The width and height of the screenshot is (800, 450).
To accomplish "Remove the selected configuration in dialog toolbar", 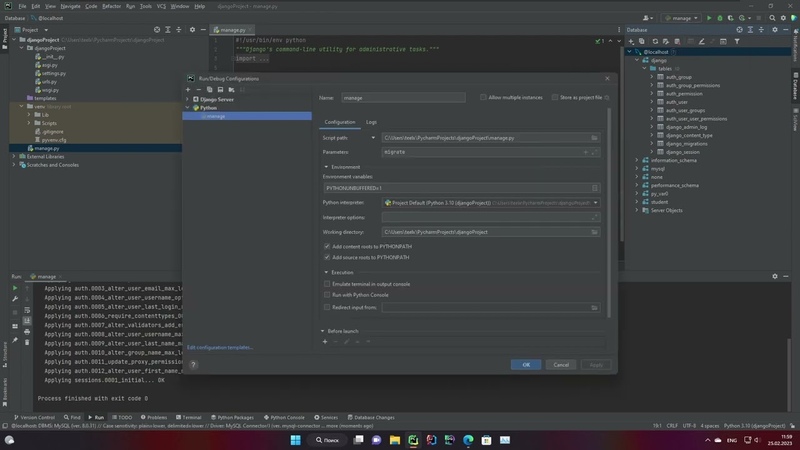I will click(198, 90).
